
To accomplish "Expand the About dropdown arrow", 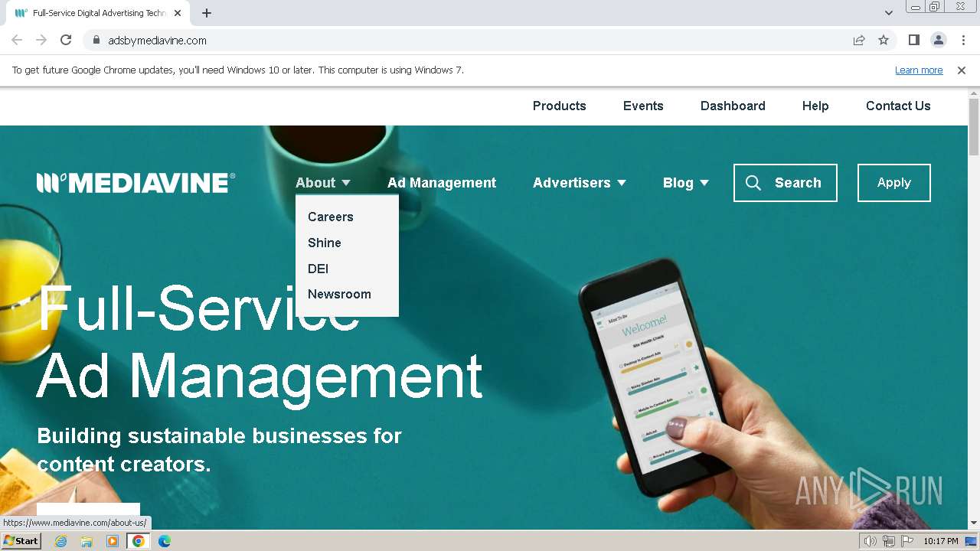I will 346,183.
